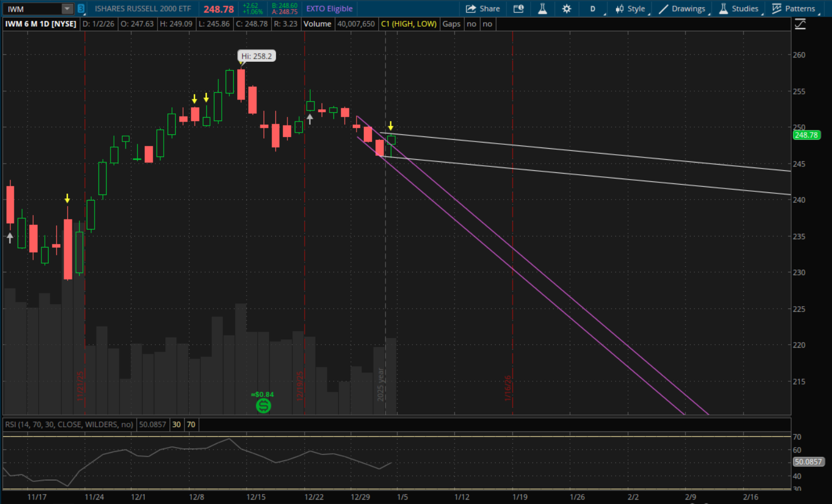Click the symbol field showing IWM
The width and height of the screenshot is (832, 504).
(x=32, y=9)
